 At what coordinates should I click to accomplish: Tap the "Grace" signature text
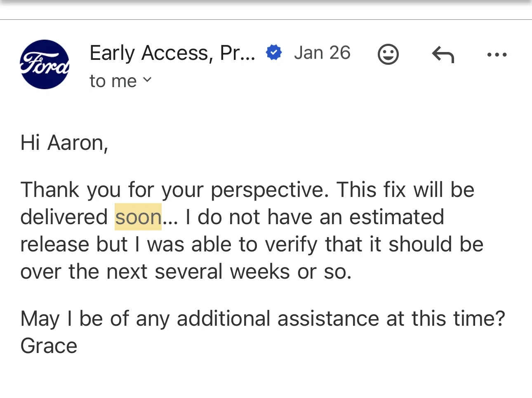pyautogui.click(x=49, y=346)
